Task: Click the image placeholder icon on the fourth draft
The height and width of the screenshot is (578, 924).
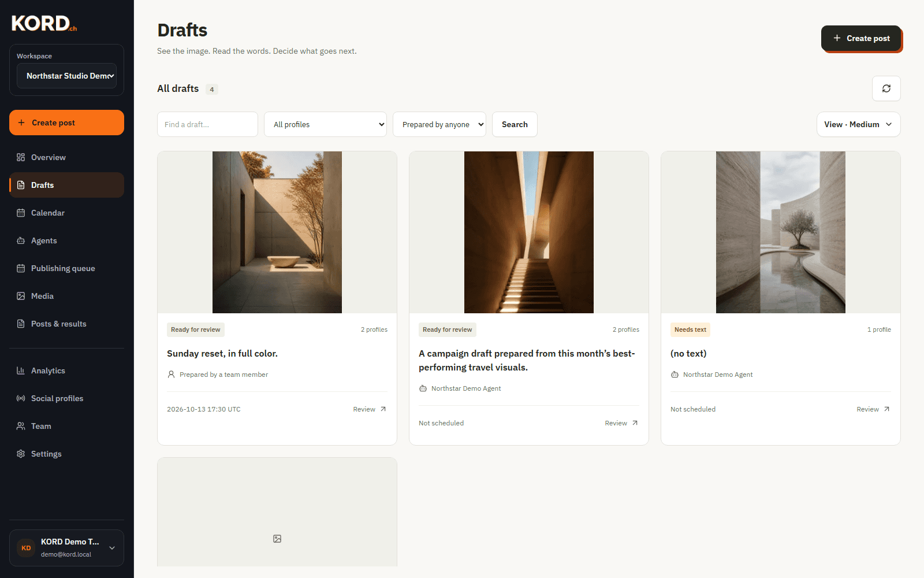Action: coord(277,539)
